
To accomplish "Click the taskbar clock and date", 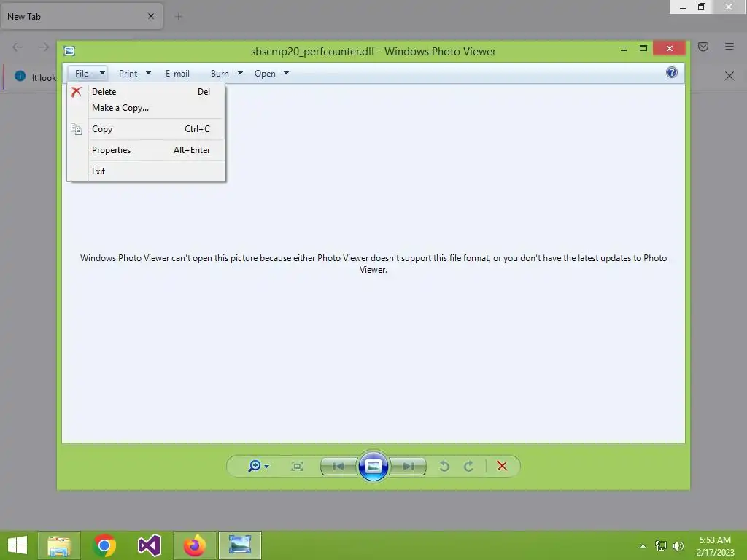I will point(715,546).
